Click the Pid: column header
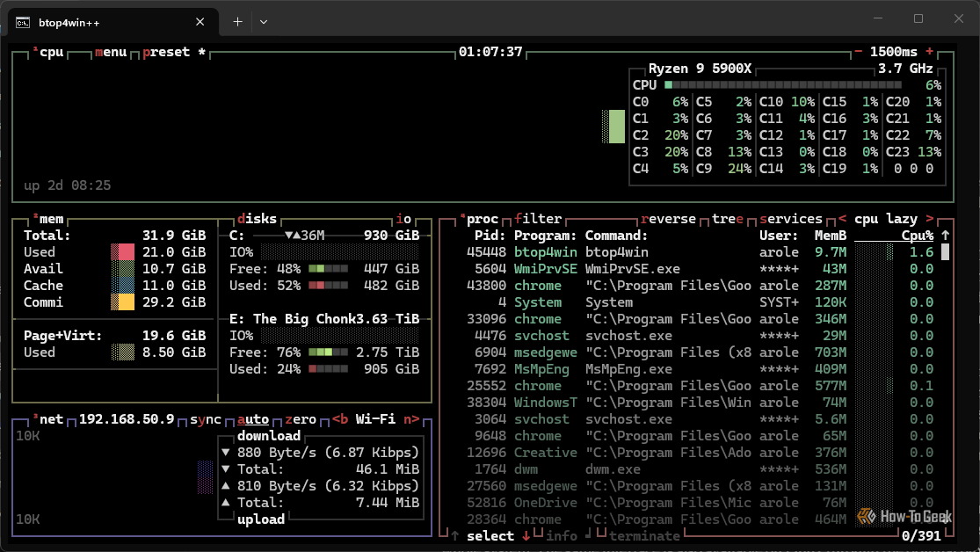 point(490,236)
